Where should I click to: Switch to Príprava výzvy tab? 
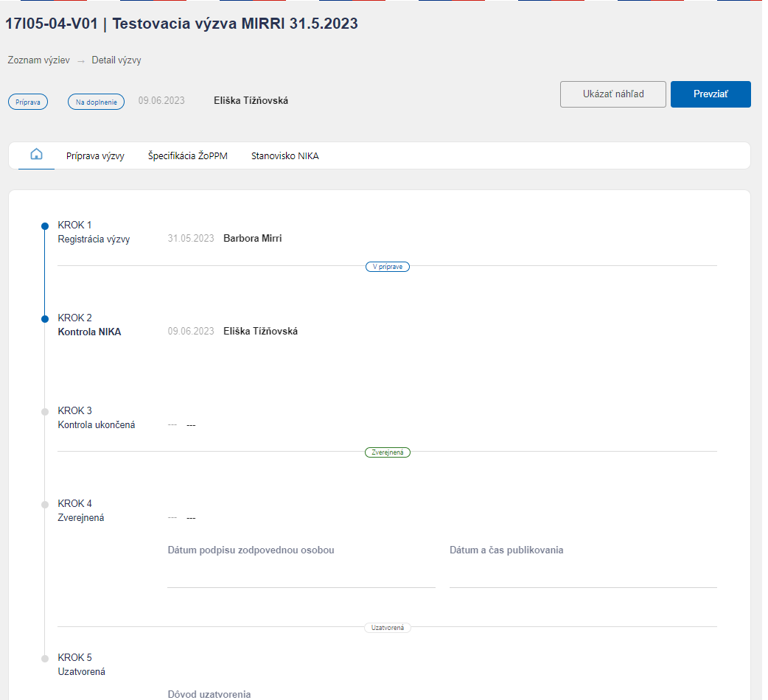[x=95, y=156]
